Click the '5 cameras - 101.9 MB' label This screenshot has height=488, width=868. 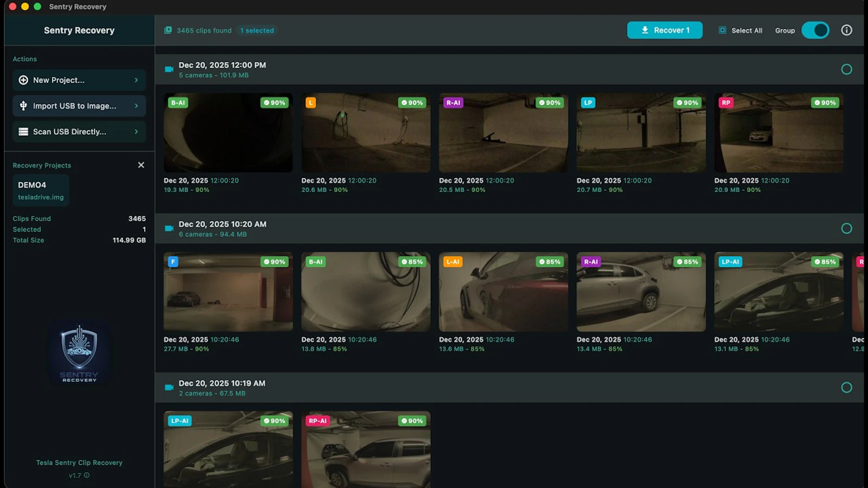tap(214, 75)
